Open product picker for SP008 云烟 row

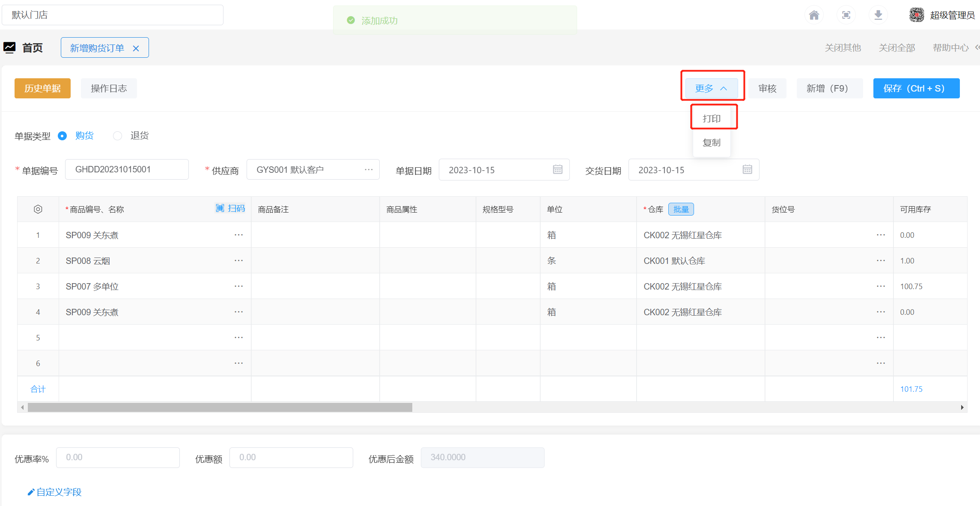(238, 260)
